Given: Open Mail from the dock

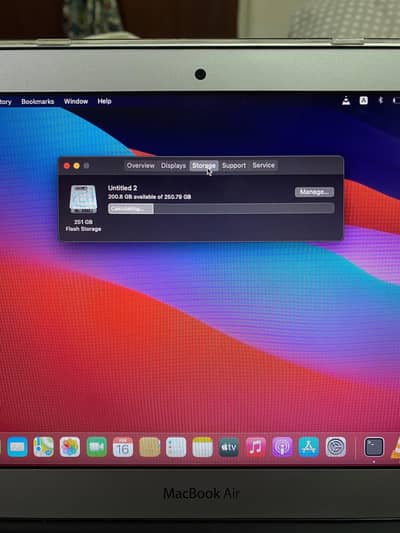Looking at the screenshot, I should [x=17, y=447].
